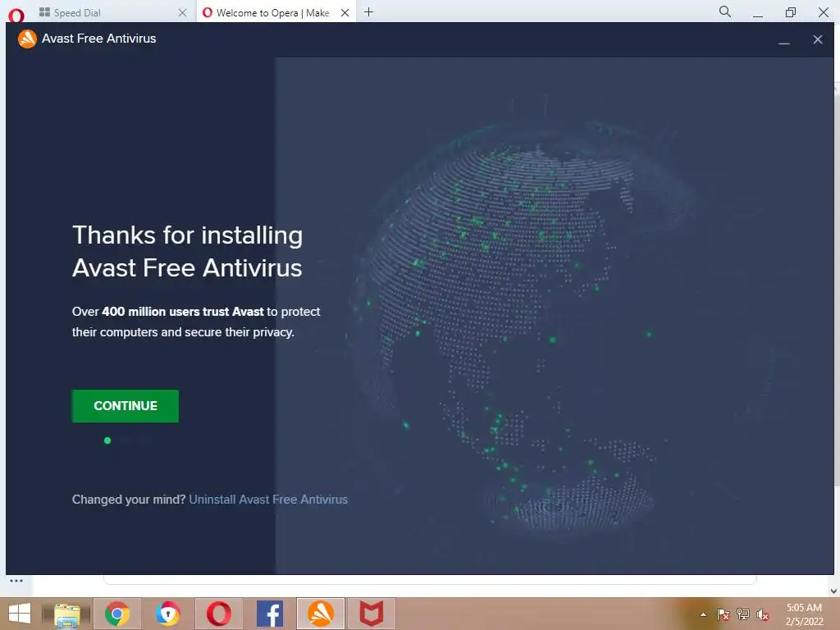The width and height of the screenshot is (840, 630).
Task: Switch to the Speed Dial tab
Action: coord(107,12)
